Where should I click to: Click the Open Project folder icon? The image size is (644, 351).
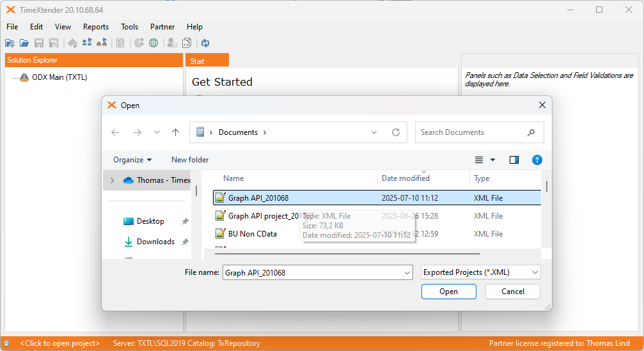point(24,43)
